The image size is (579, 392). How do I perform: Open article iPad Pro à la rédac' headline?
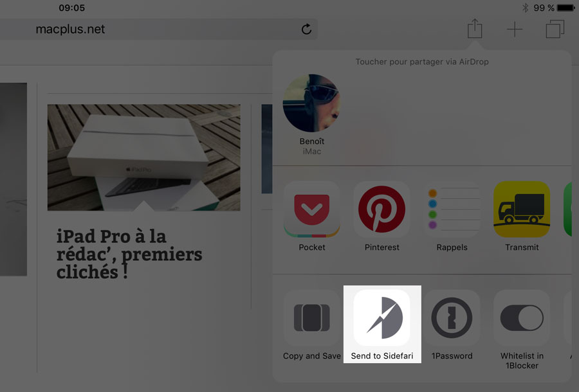coord(129,254)
